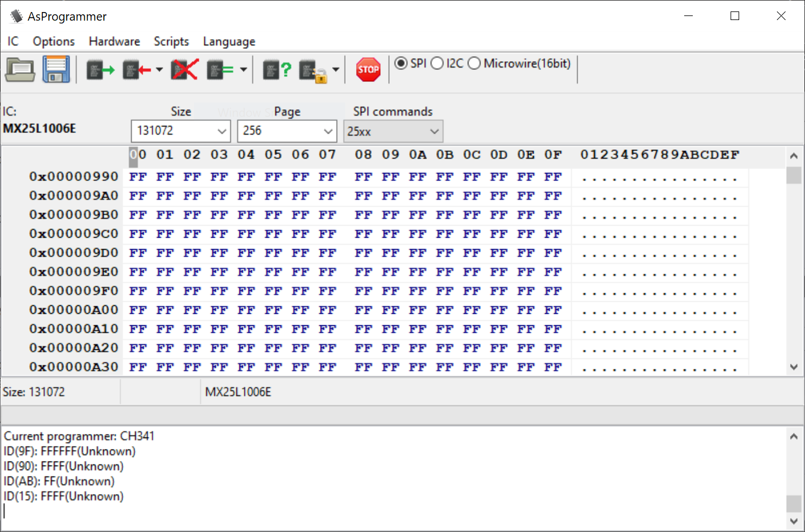The image size is (805, 532).
Task: Click the 0A hex column header
Action: pyautogui.click(x=418, y=155)
